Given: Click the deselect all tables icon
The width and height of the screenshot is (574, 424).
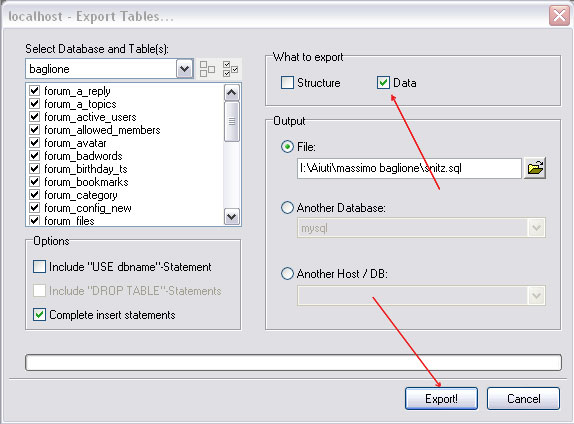Looking at the screenshot, I should click(207, 69).
